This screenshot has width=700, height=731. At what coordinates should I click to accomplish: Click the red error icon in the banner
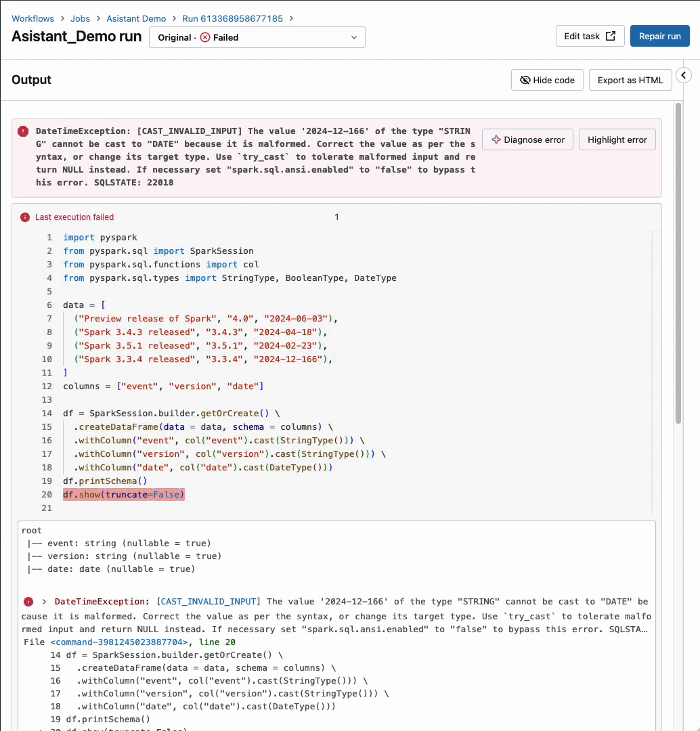pos(24,131)
